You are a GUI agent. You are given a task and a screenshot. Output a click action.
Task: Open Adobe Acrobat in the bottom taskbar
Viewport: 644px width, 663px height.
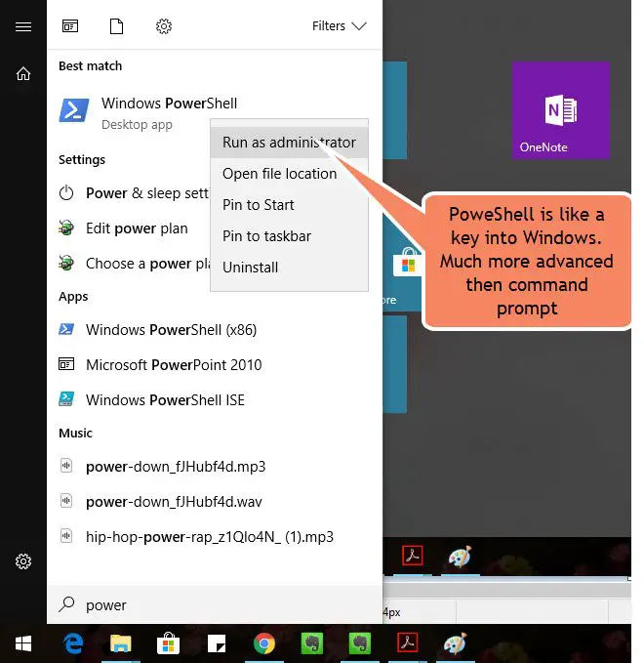pyautogui.click(x=407, y=644)
